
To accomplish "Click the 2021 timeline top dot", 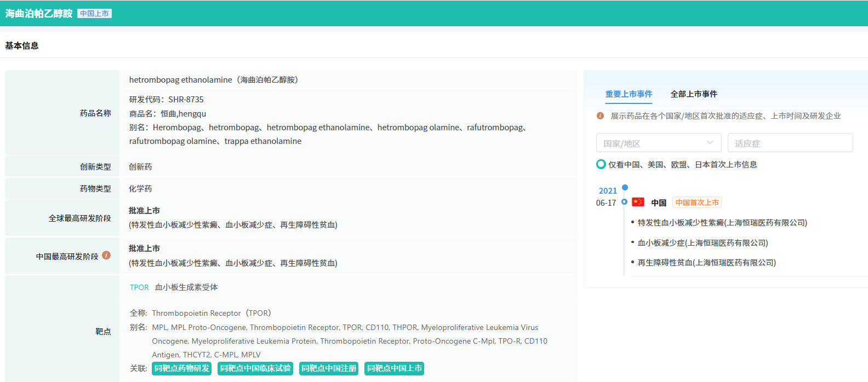I will click(x=625, y=187).
